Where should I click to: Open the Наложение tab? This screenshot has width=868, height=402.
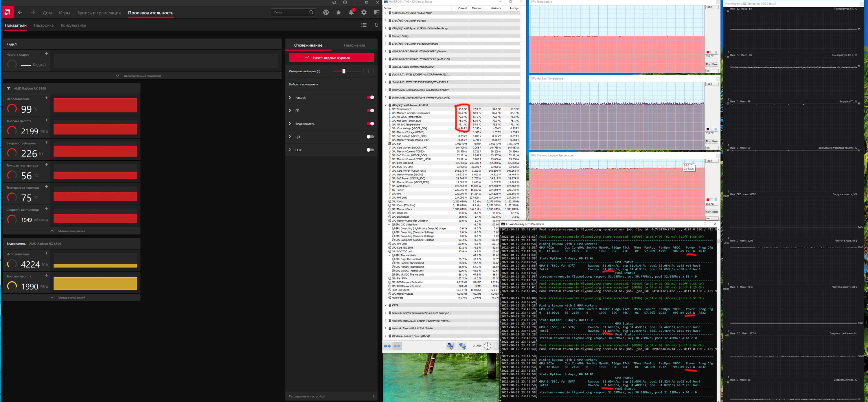point(354,45)
